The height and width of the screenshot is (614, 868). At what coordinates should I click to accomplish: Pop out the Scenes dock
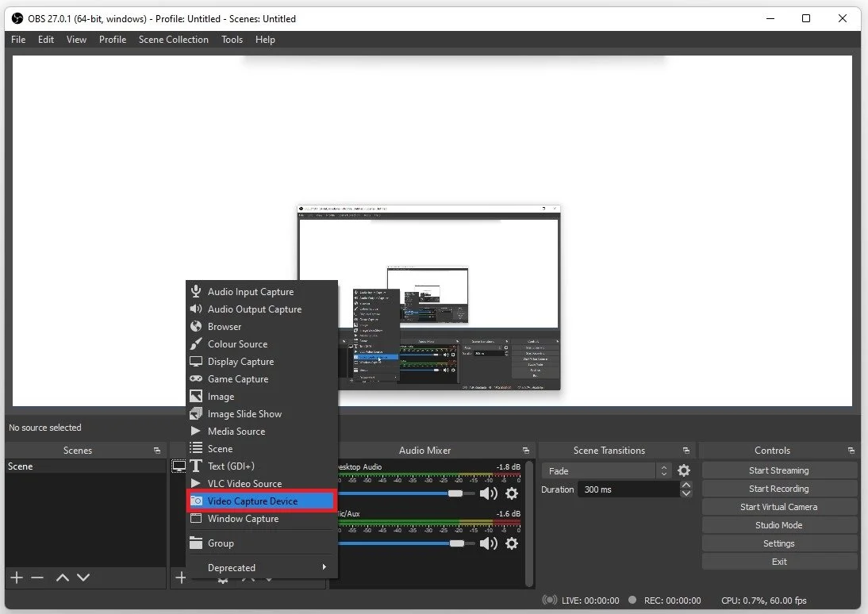point(157,451)
